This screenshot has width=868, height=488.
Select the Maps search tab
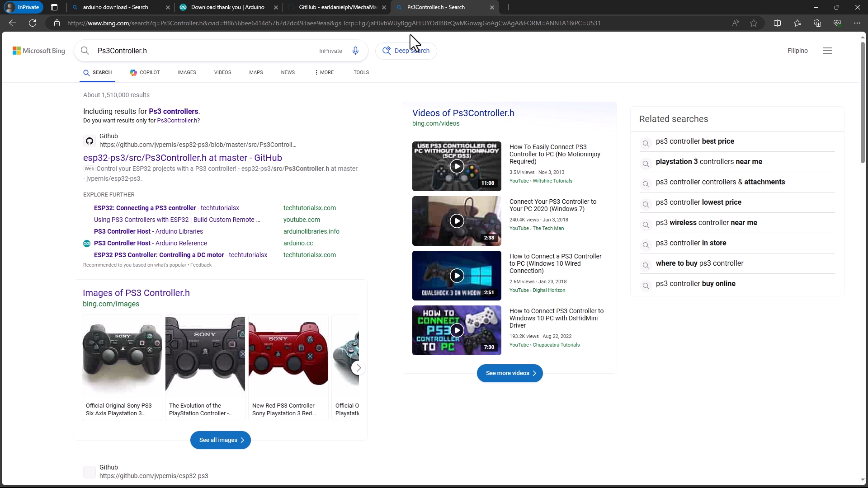tap(256, 72)
